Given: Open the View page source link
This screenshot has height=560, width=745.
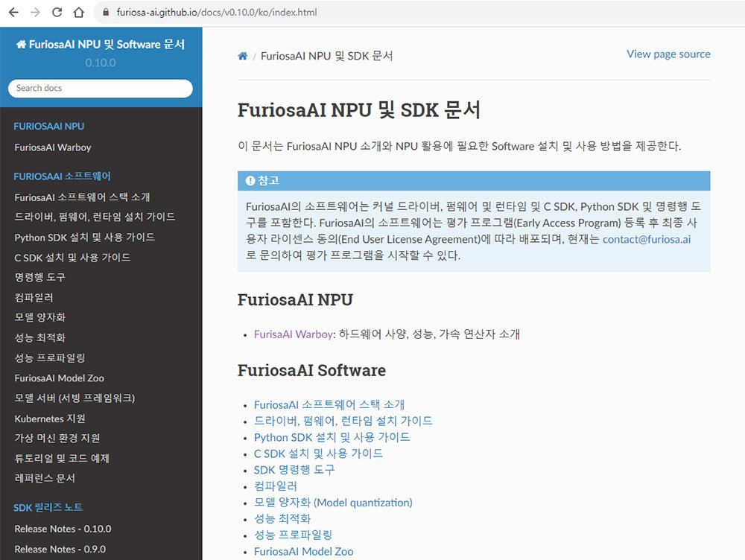Looking at the screenshot, I should [x=668, y=54].
